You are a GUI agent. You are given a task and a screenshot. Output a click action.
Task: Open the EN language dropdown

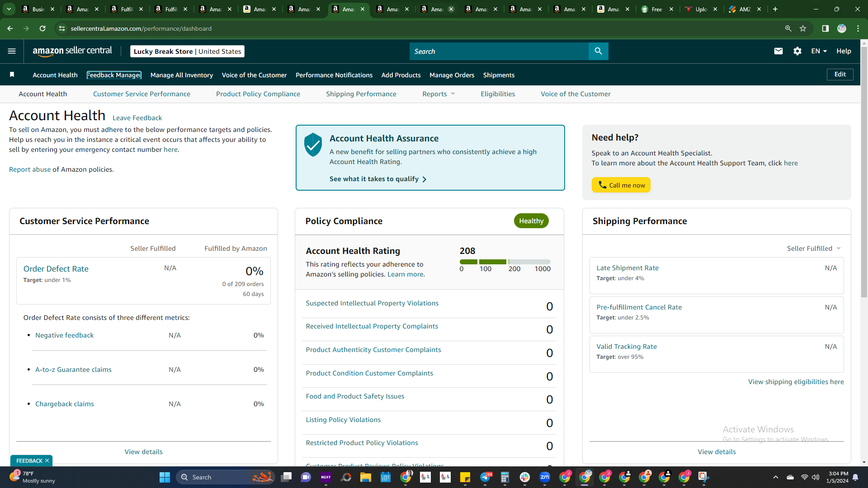[x=819, y=51]
